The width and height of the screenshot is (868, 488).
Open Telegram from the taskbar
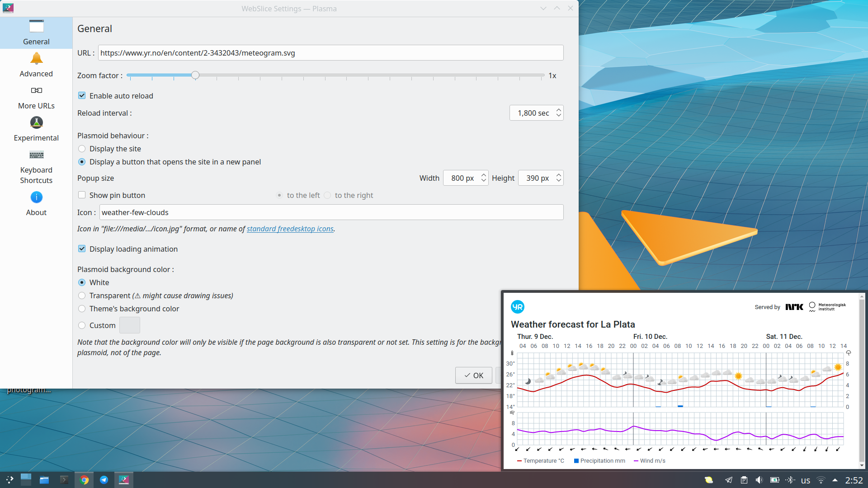[x=104, y=480]
